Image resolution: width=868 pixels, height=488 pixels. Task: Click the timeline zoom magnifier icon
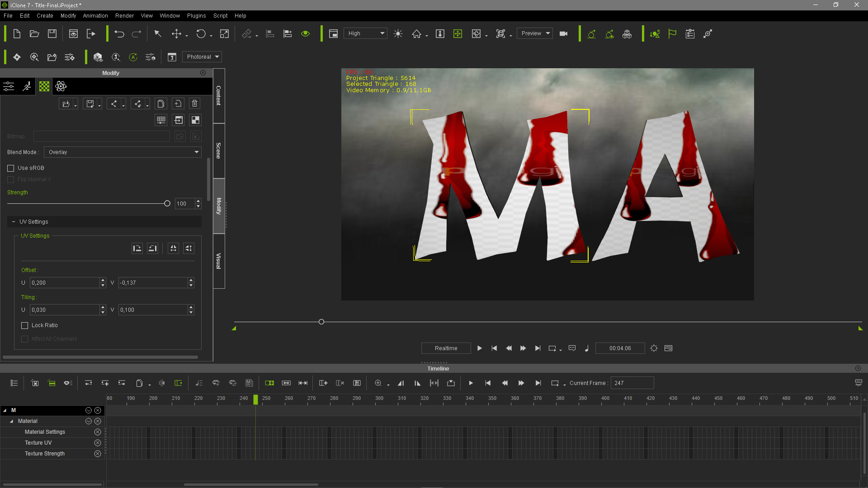378,383
